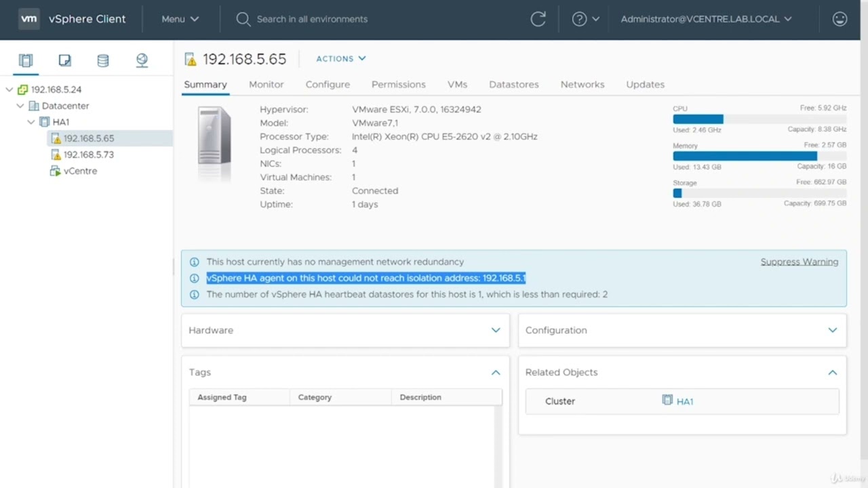Screen dimensions: 868x488
Task: Switch to the Datastores tab
Action: pyautogui.click(x=514, y=85)
